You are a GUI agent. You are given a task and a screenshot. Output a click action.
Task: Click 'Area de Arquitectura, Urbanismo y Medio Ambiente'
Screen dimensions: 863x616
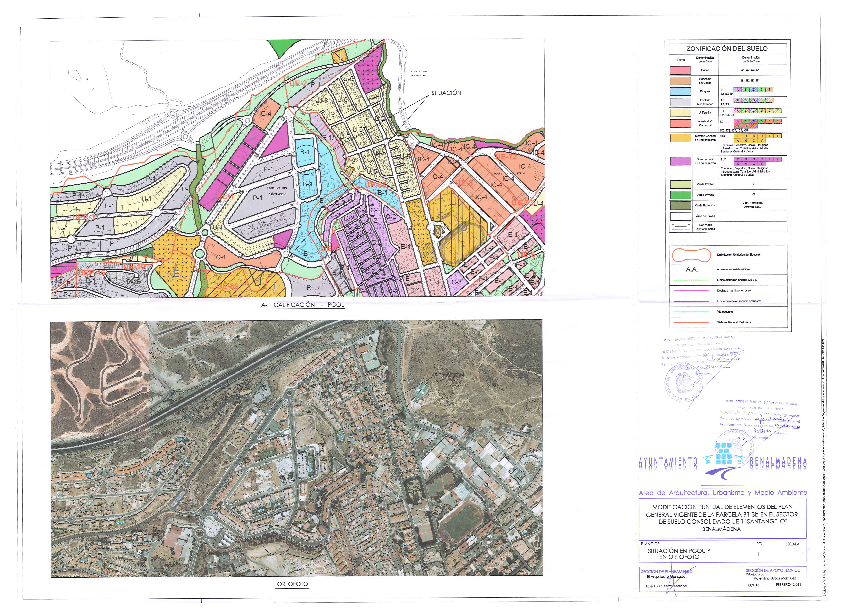pos(723,493)
